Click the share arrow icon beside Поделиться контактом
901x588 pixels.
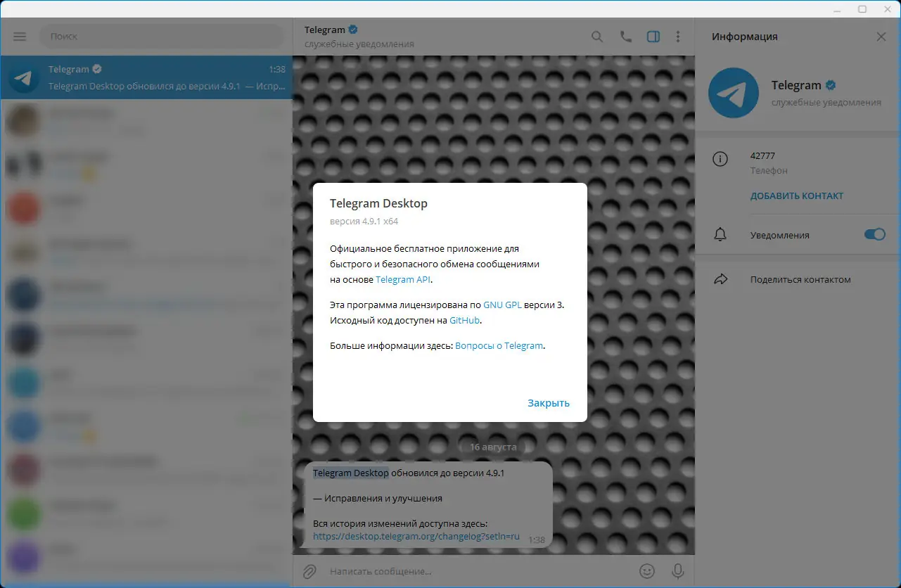(x=720, y=279)
